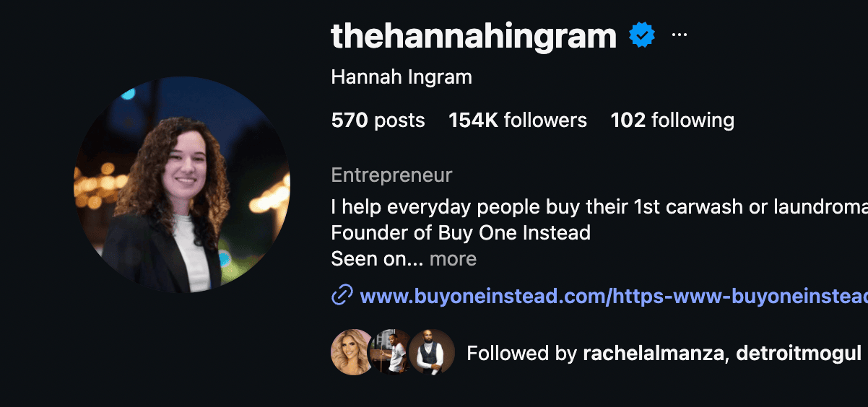
Task: Click the Followed by text
Action: 522,353
